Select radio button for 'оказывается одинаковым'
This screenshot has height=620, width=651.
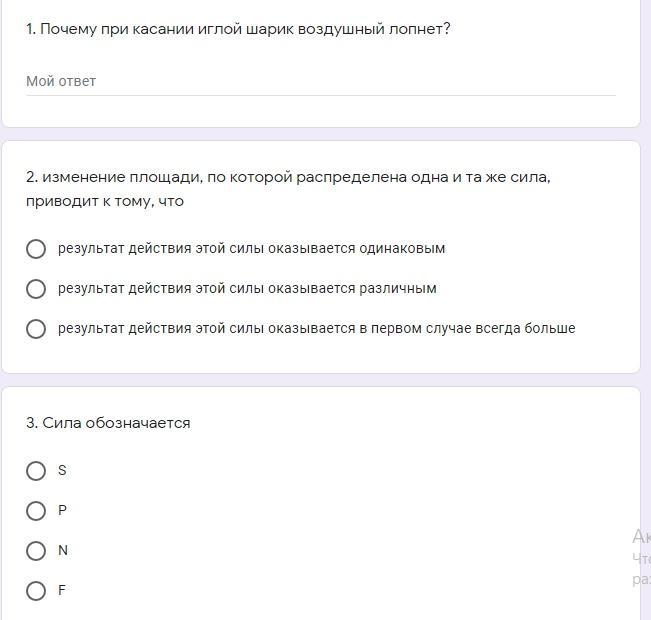[36, 249]
